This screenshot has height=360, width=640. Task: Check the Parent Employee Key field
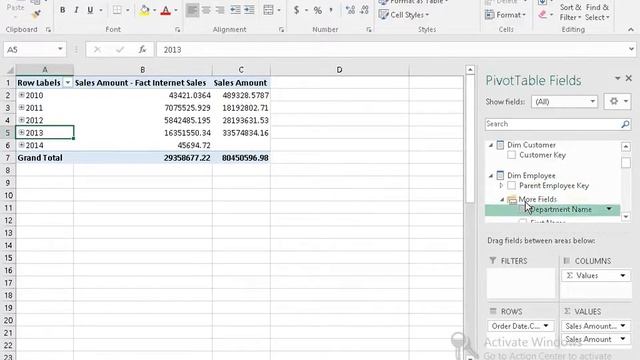pyautogui.click(x=511, y=186)
